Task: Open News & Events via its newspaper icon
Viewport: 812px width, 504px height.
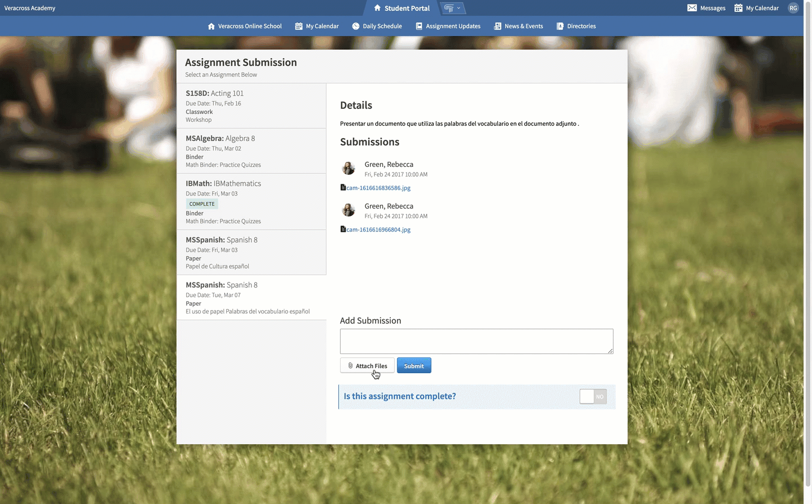Action: 497,26
